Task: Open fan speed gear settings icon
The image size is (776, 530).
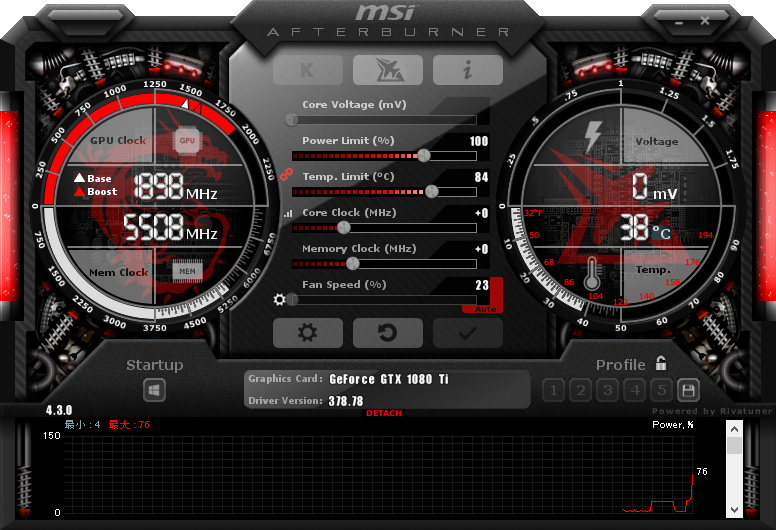Action: [280, 299]
